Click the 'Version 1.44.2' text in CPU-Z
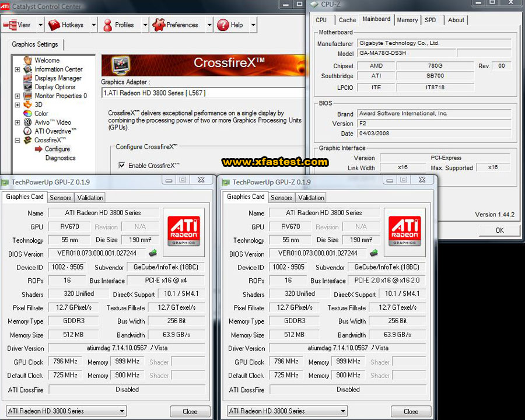525x420 pixels. [x=495, y=214]
